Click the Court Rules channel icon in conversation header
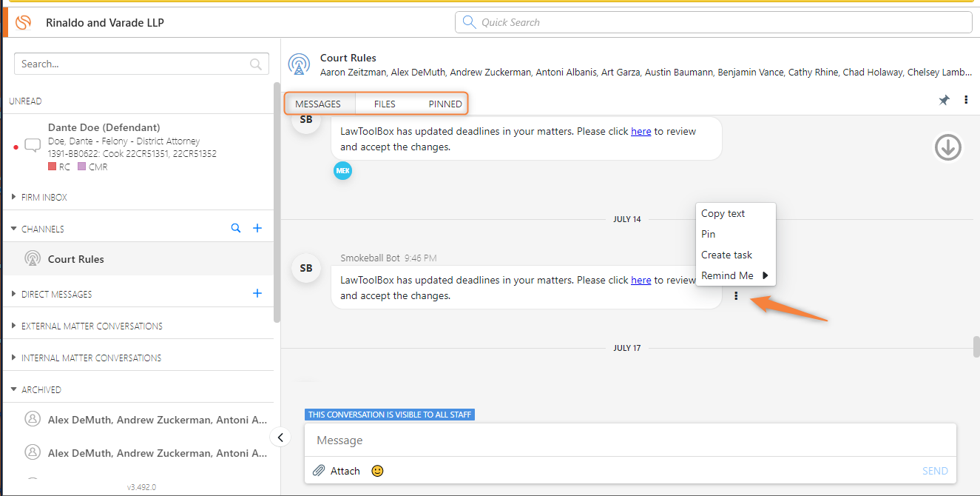 click(299, 64)
